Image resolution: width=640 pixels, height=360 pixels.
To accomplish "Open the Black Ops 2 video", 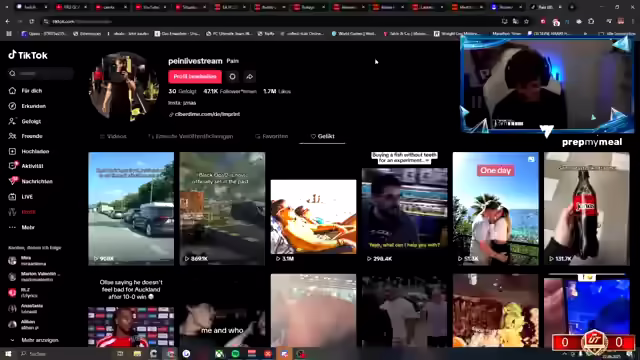I will (222, 209).
